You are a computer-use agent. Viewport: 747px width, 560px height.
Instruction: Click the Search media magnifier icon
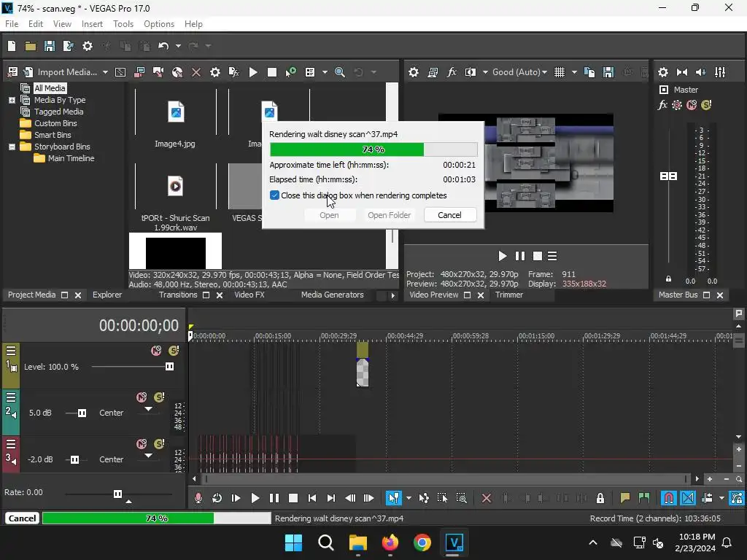(x=340, y=72)
